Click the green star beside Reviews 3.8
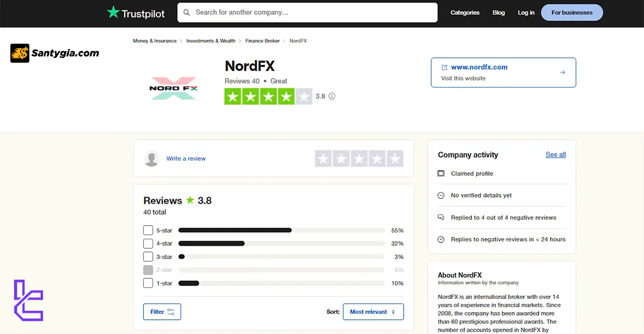Image resolution: width=644 pixels, height=334 pixels. coord(190,200)
